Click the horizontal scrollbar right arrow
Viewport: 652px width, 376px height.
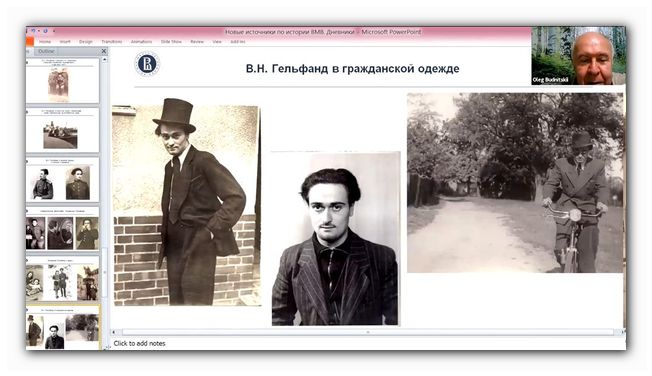coord(622,332)
